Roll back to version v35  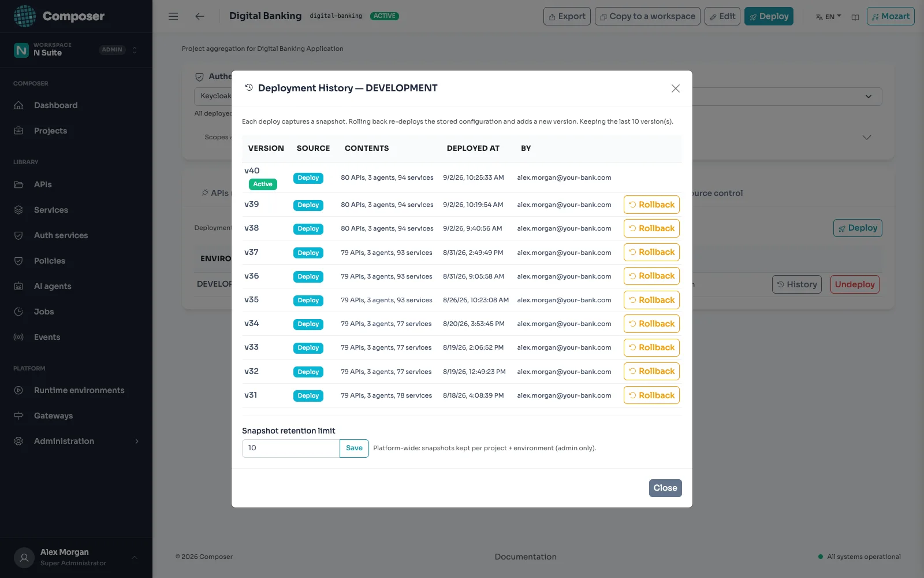[651, 300]
